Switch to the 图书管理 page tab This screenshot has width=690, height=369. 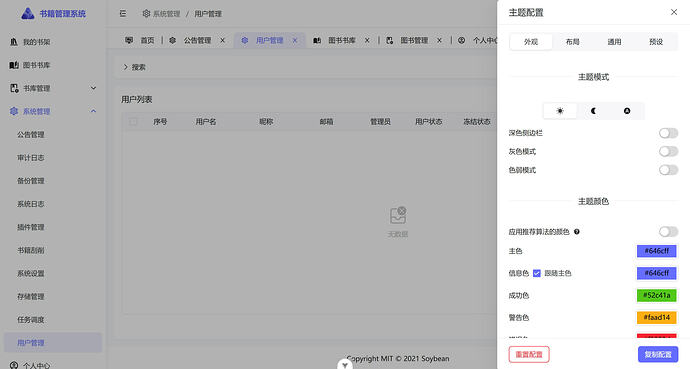point(414,40)
